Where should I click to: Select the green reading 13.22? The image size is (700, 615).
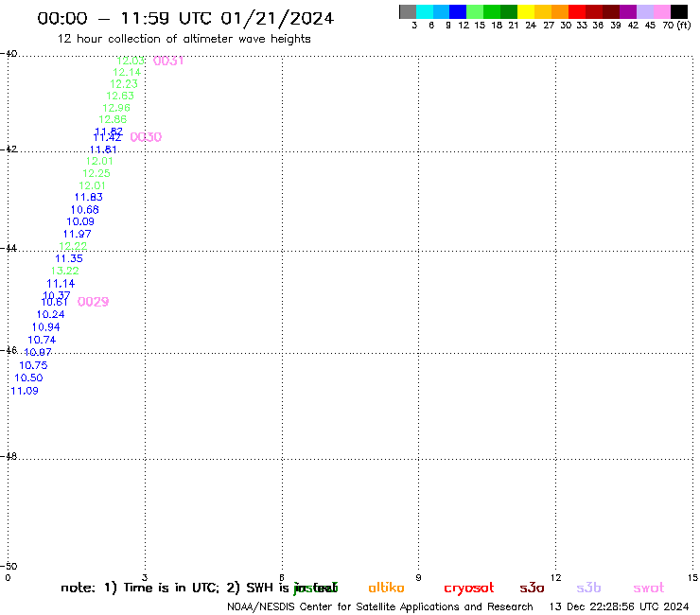pyautogui.click(x=64, y=271)
